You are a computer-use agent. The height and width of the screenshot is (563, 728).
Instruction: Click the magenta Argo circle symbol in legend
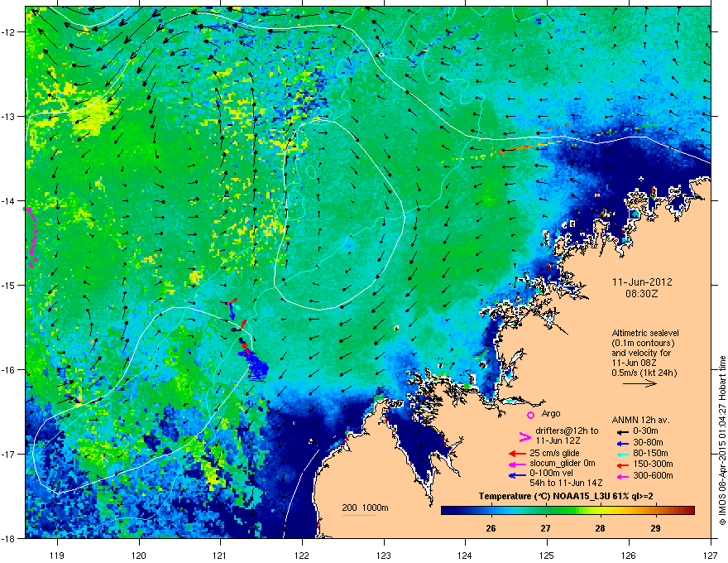coord(530,415)
